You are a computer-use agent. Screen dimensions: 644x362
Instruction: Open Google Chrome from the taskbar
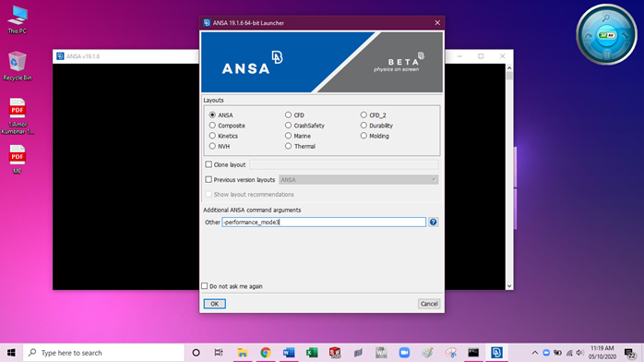pyautogui.click(x=266, y=353)
